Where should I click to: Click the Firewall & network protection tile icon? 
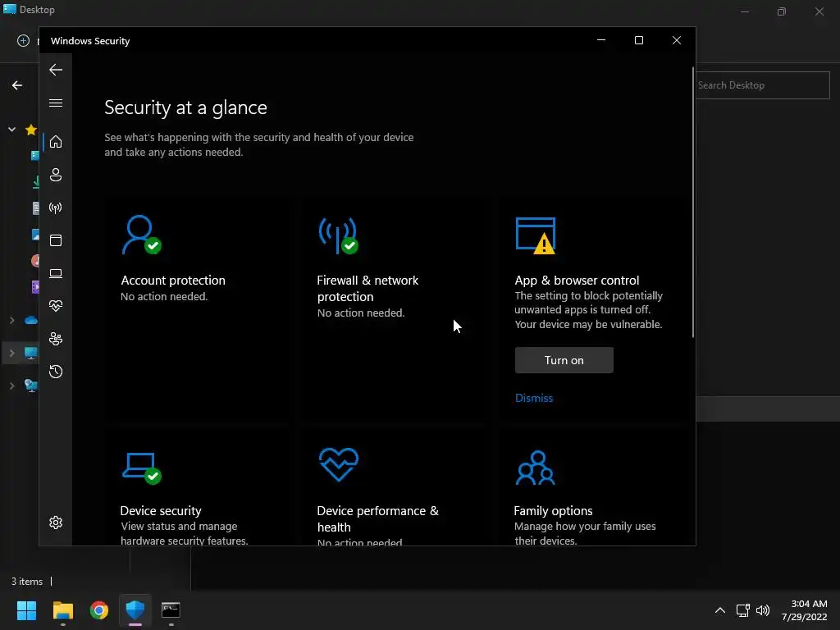[339, 235]
